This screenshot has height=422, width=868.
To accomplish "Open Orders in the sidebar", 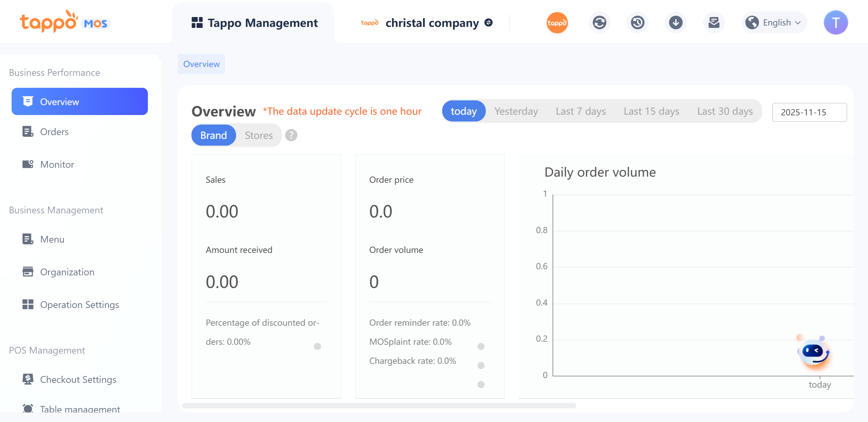I will (54, 132).
